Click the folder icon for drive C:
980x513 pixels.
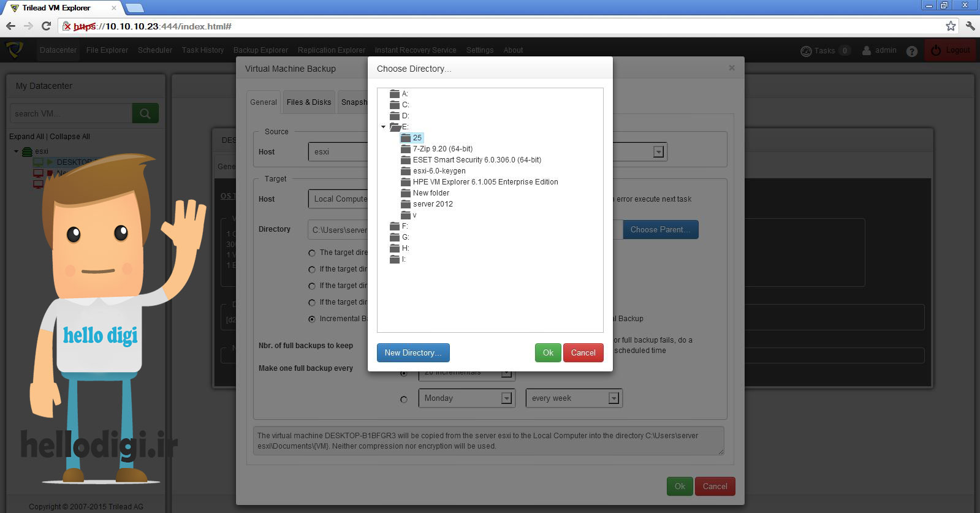395,105
